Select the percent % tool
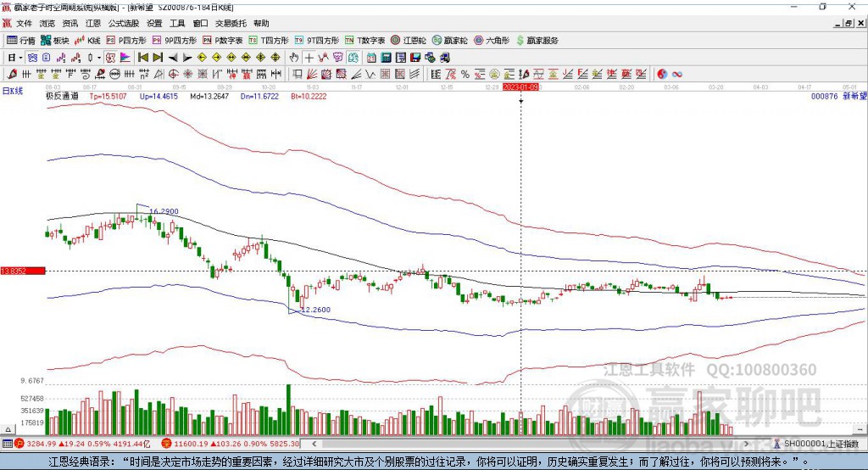 pos(465,74)
